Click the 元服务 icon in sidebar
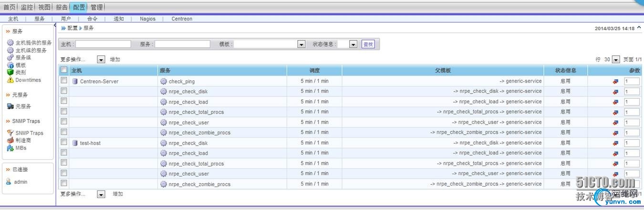 click(x=10, y=106)
